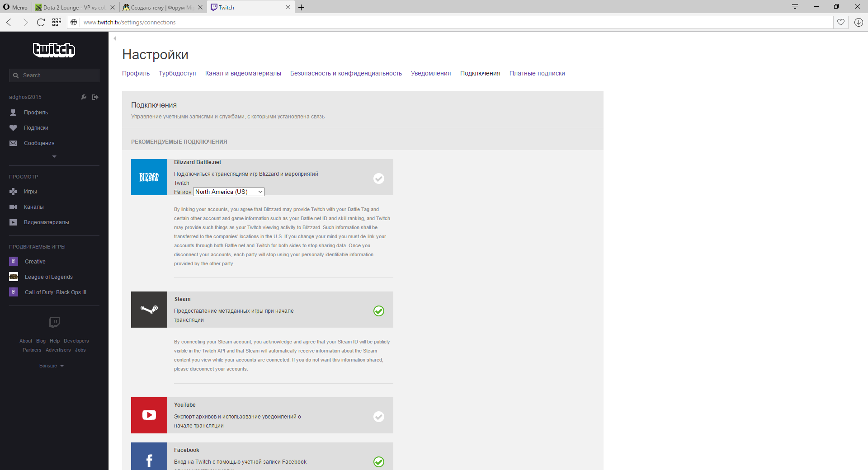Open the Платные подписки tab
The image size is (868, 470).
(x=537, y=73)
